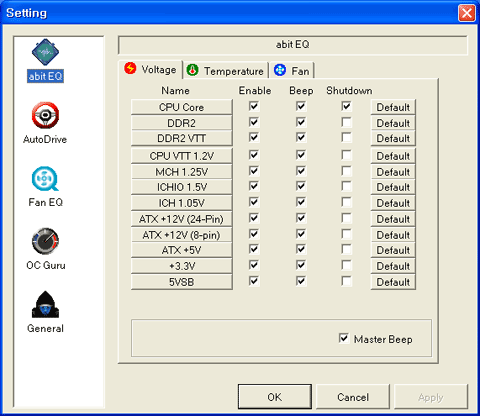Enable DDR2 VTT Shutdown checkbox
The width and height of the screenshot is (480, 416).
tap(346, 137)
